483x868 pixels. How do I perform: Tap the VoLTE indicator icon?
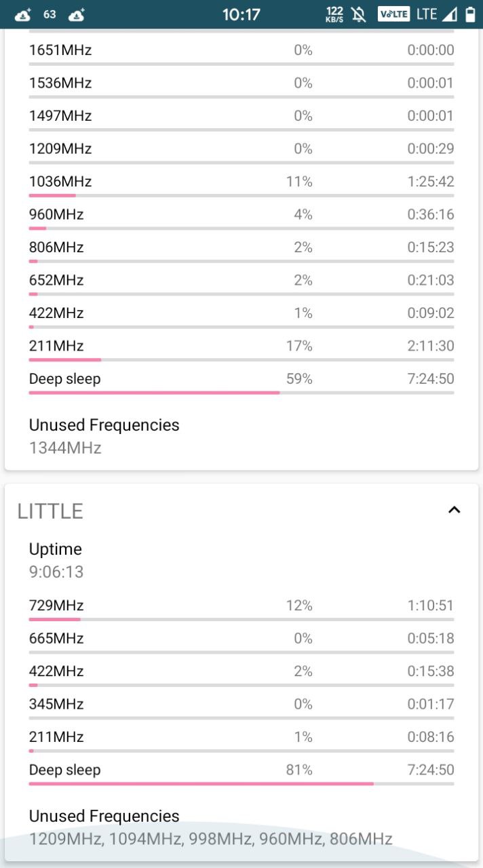click(x=393, y=14)
